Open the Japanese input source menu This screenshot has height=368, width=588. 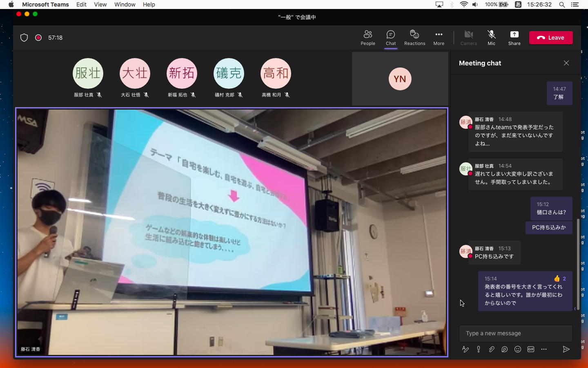(x=518, y=4)
